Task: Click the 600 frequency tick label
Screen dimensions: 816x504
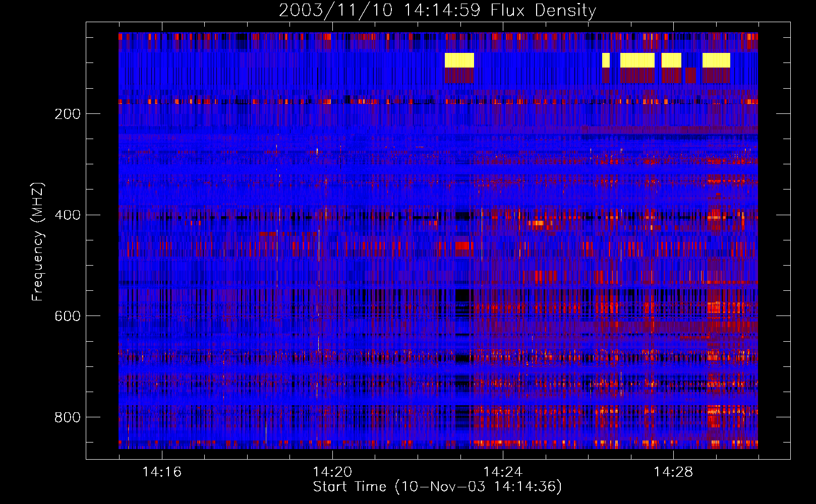Action: click(68, 316)
